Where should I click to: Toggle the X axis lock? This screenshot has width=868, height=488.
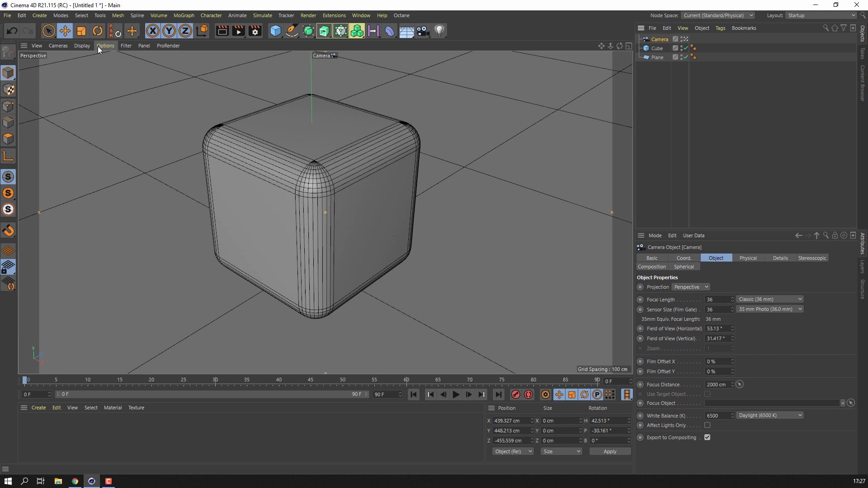click(153, 31)
